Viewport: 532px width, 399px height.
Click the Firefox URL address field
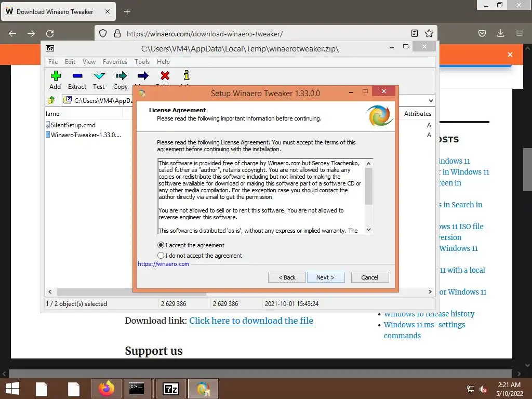click(264, 34)
